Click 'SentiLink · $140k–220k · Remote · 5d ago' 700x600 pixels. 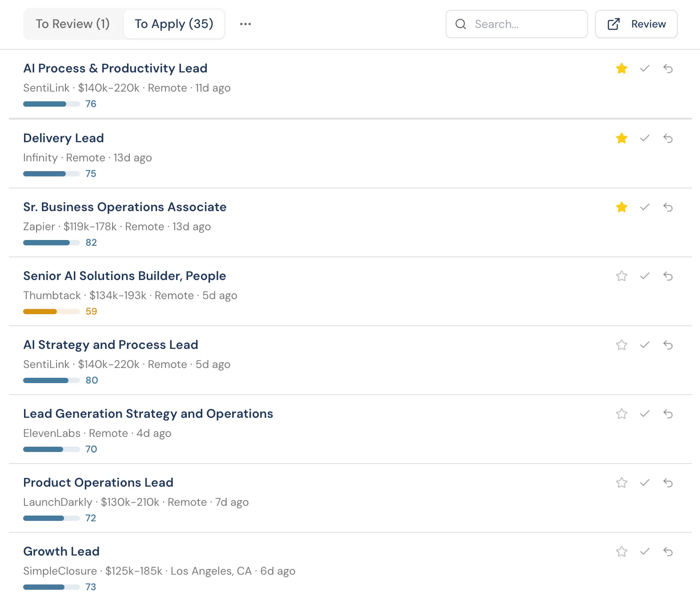[127, 364]
